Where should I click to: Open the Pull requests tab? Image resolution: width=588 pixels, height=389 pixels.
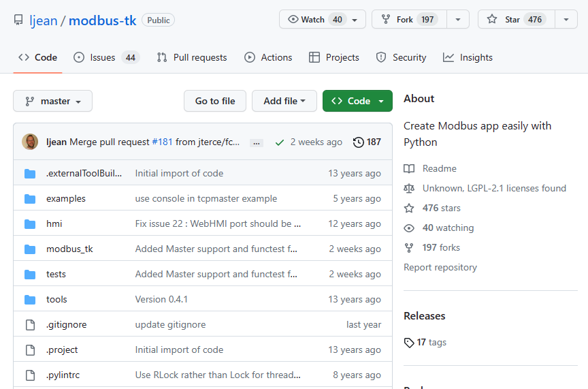pyautogui.click(x=192, y=57)
